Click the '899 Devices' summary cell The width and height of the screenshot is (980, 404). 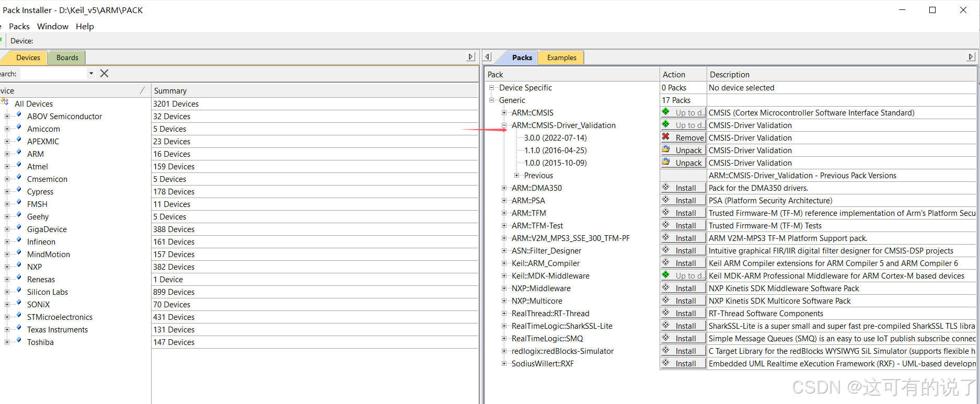(315, 292)
